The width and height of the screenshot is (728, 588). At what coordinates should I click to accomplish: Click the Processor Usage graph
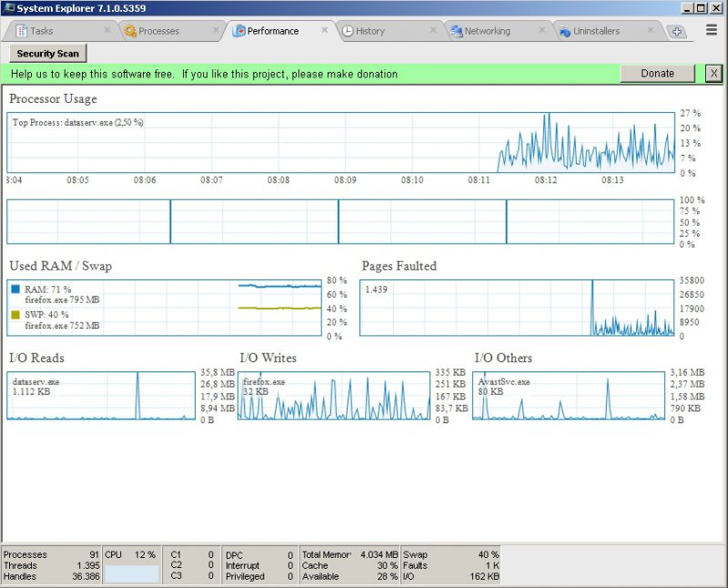[341, 143]
